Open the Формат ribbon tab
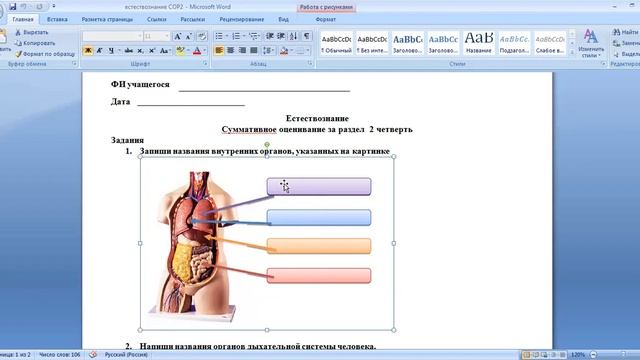The image size is (640, 360). (x=326, y=19)
